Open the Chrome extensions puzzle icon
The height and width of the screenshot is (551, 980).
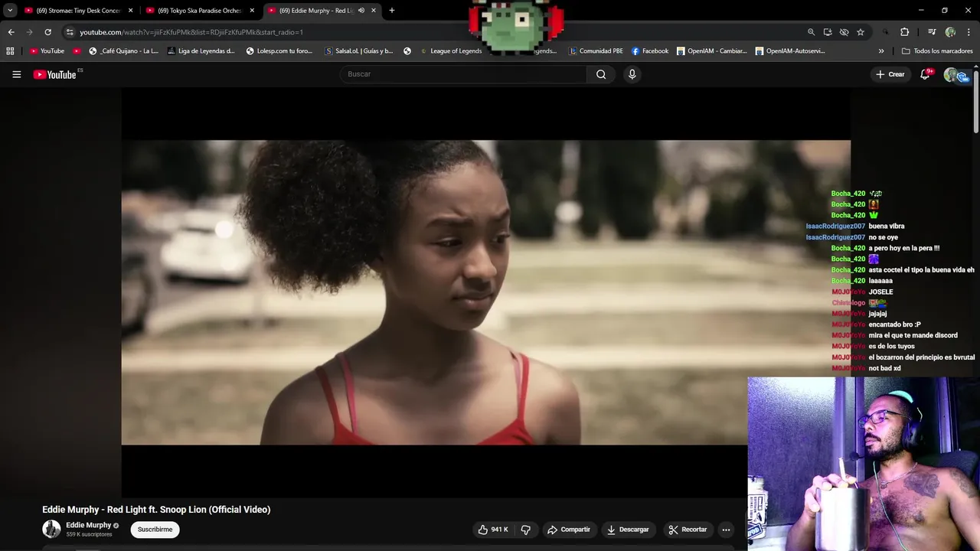coord(904,32)
